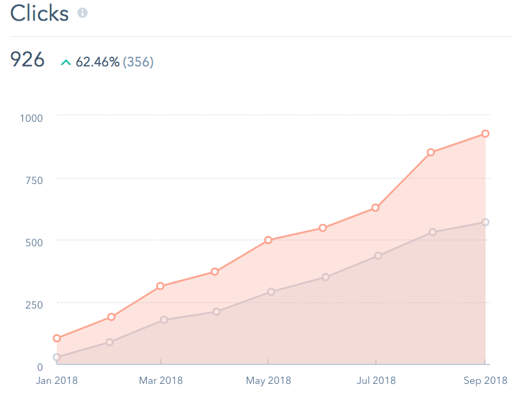Select the orange Jul 2018 data point

tap(375, 208)
